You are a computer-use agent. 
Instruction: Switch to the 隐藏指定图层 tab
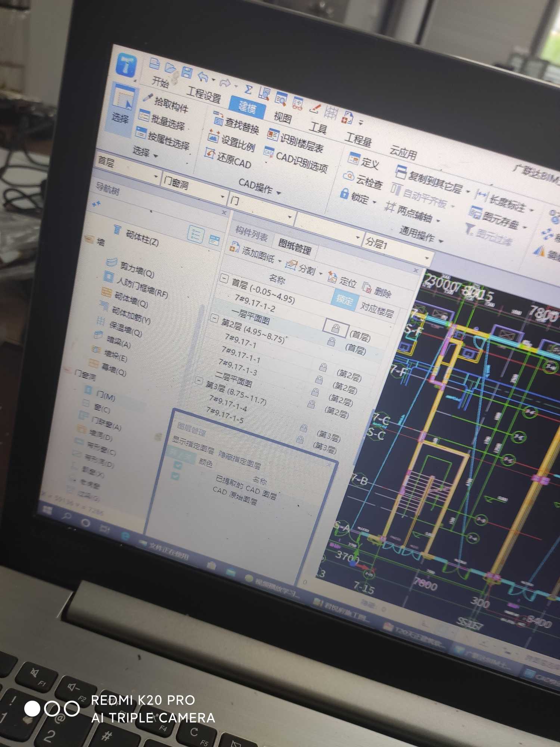[240, 460]
